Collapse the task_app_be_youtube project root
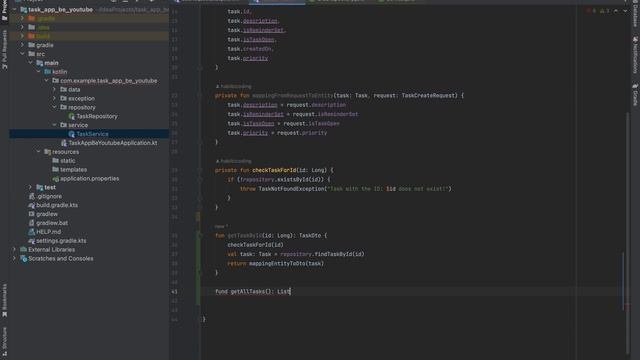 pos(15,9)
